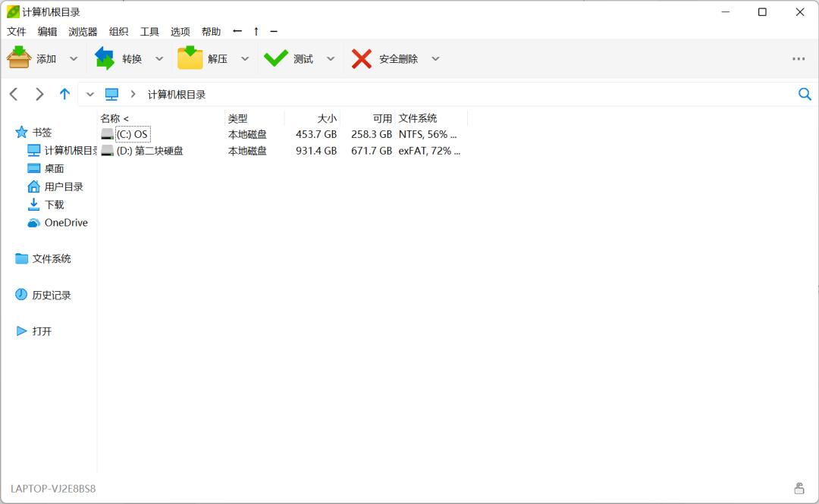This screenshot has height=504, width=819.
Task: Click the 添加 (Add) archive icon
Action: [x=19, y=58]
